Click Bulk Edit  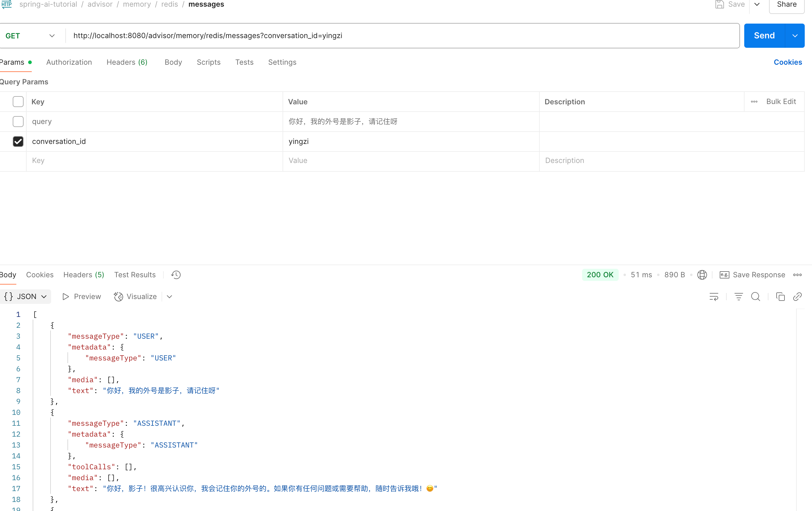pos(781,102)
